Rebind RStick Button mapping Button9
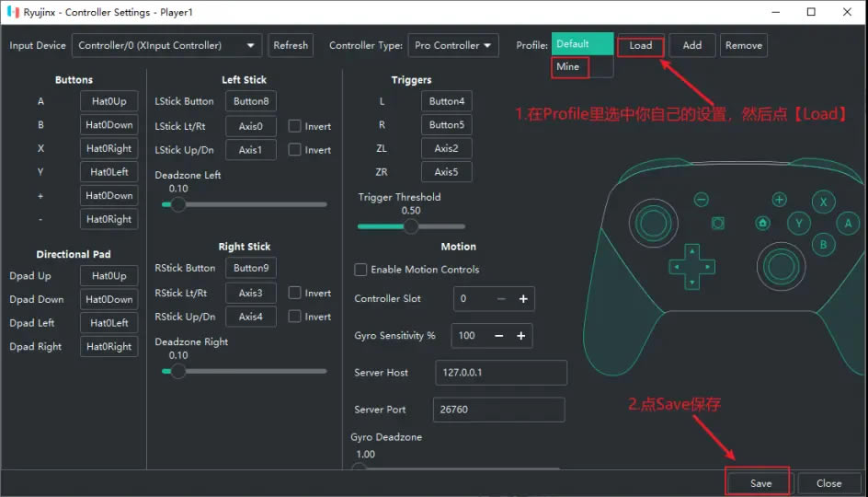Image resolution: width=868 pixels, height=497 pixels. 251,268
